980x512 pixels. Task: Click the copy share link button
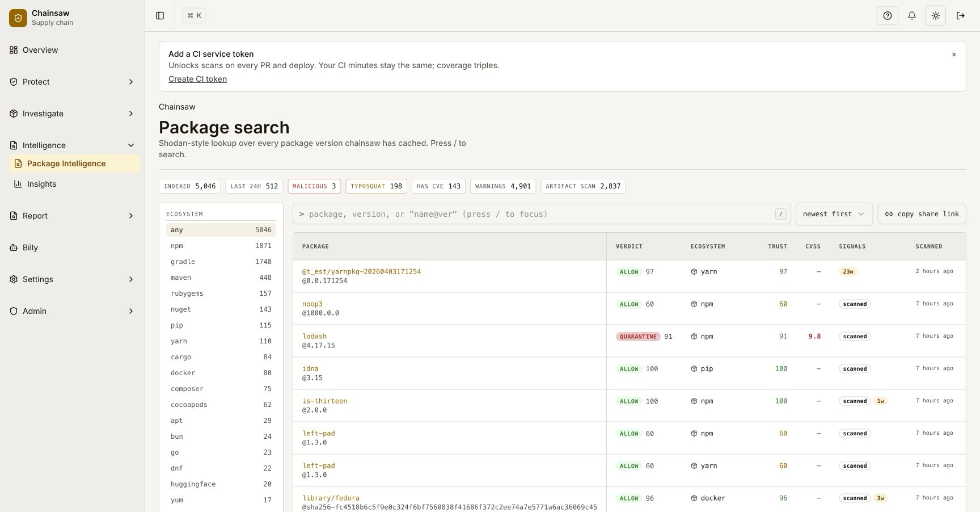pyautogui.click(x=922, y=214)
